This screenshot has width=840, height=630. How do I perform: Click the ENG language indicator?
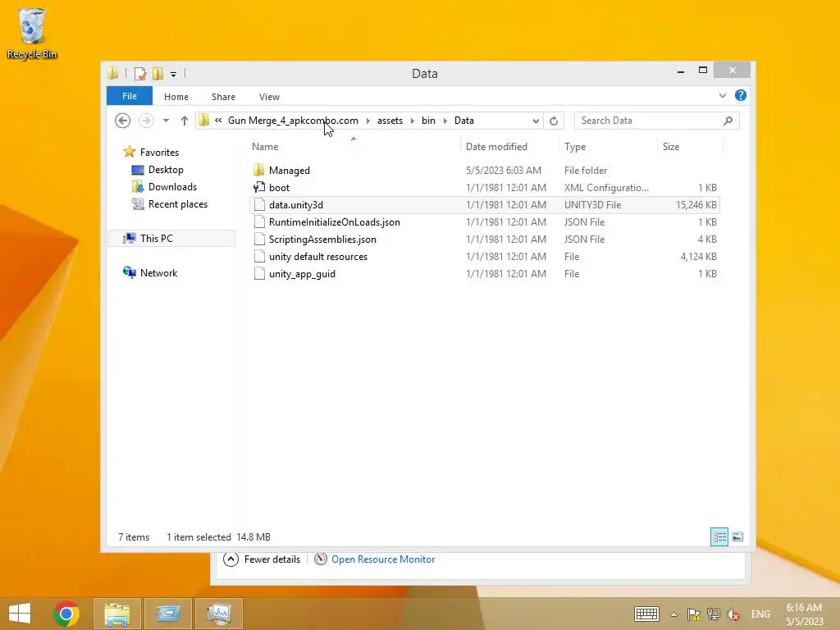click(x=760, y=614)
